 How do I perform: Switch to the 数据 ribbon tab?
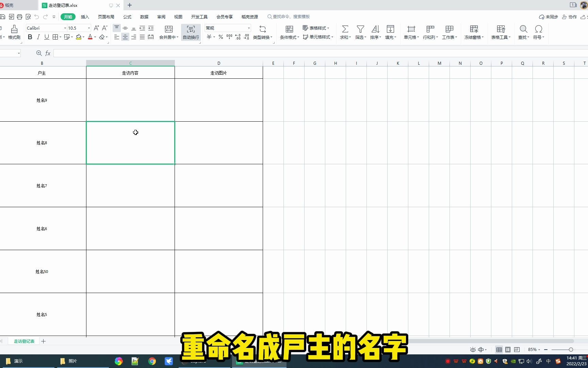click(144, 16)
